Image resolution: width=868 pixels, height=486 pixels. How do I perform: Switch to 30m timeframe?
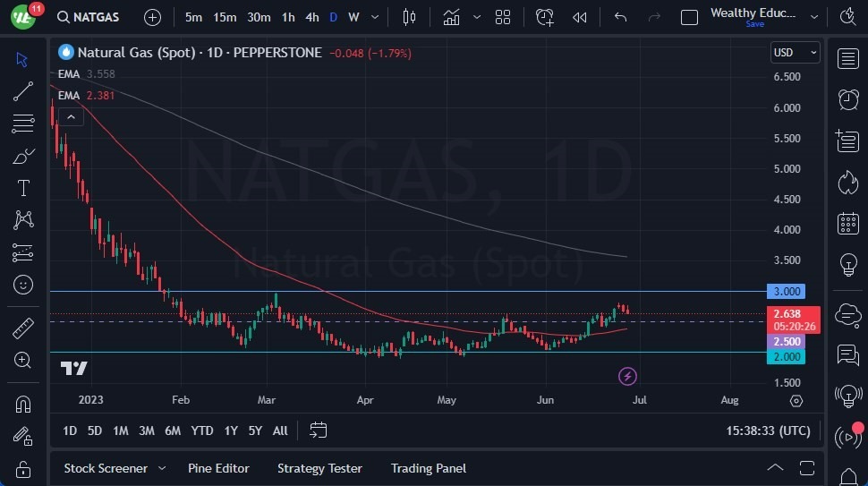[259, 17]
